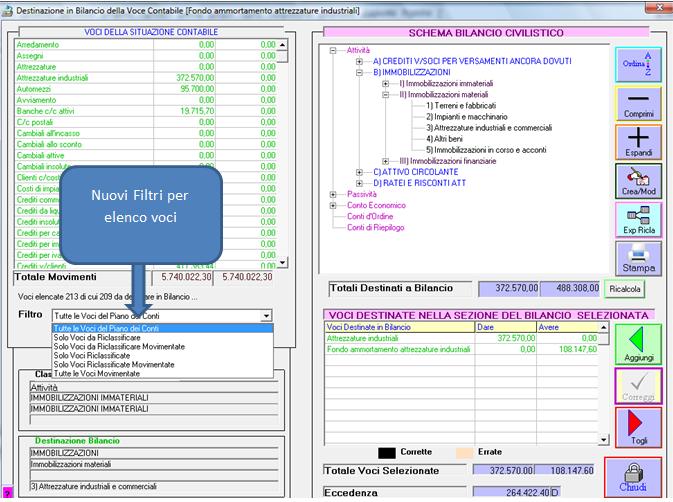Select '3) Attrezzature industriali e commerciali' tree item

click(489, 128)
